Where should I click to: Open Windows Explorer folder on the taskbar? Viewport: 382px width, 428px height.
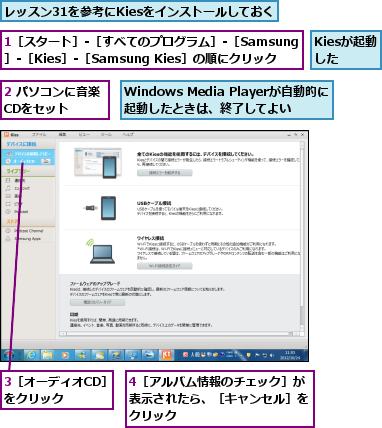pyautogui.click(x=48, y=355)
